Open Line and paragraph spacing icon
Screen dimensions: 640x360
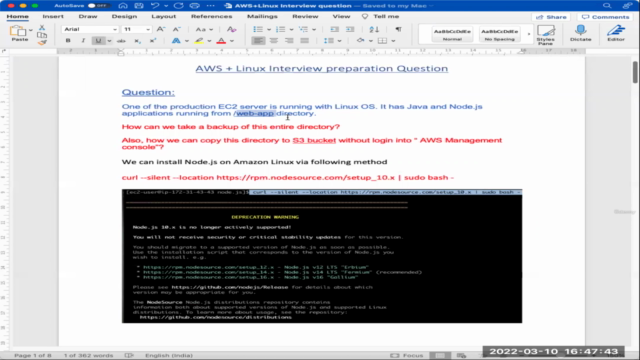coord(329,41)
